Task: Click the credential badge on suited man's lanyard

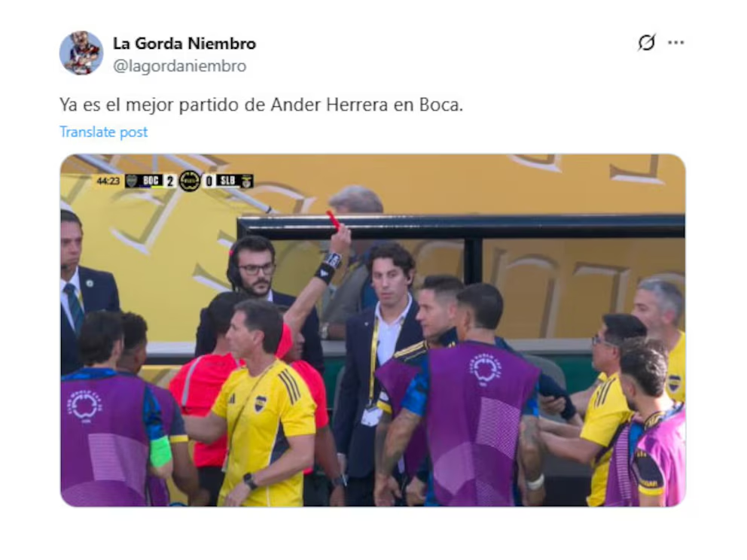Action: pyautogui.click(x=370, y=415)
